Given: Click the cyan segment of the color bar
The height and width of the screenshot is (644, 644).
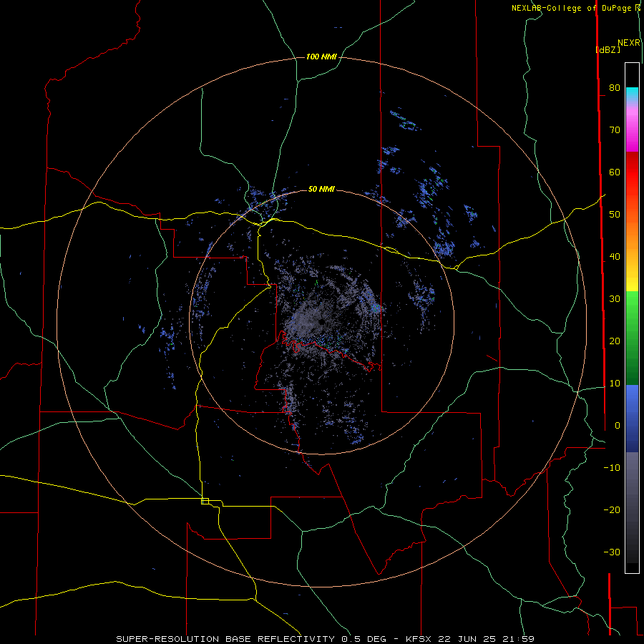Looking at the screenshot, I should 632,94.
